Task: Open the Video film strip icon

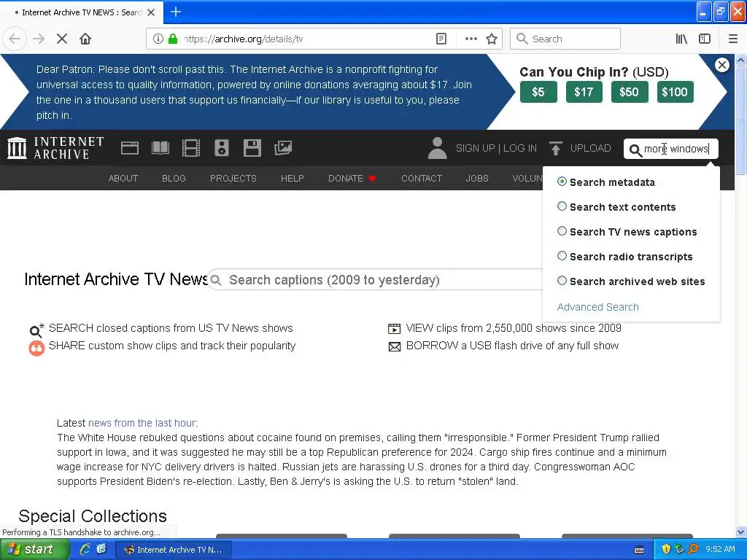Action: click(x=191, y=148)
